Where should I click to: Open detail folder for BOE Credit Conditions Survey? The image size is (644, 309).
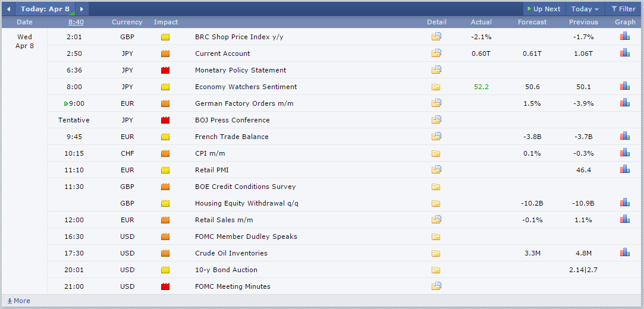[436, 187]
